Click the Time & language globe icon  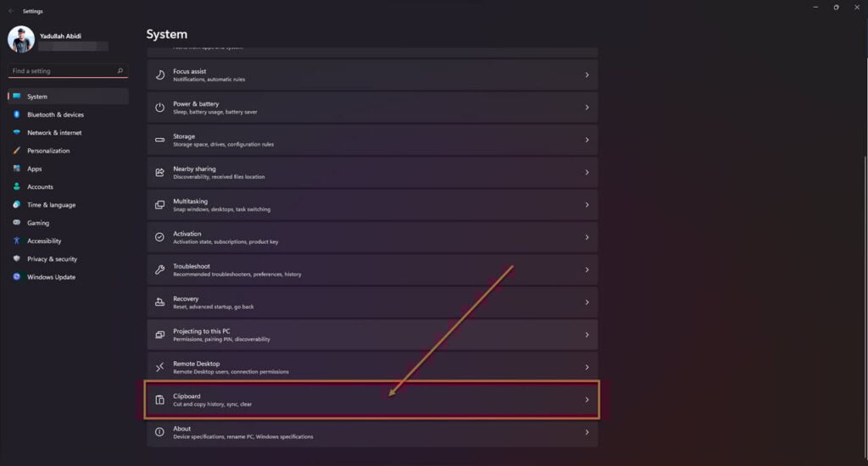(17, 205)
